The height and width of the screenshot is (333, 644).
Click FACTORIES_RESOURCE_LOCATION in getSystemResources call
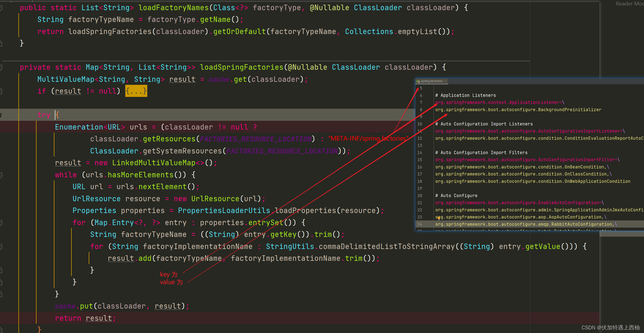click(x=282, y=151)
